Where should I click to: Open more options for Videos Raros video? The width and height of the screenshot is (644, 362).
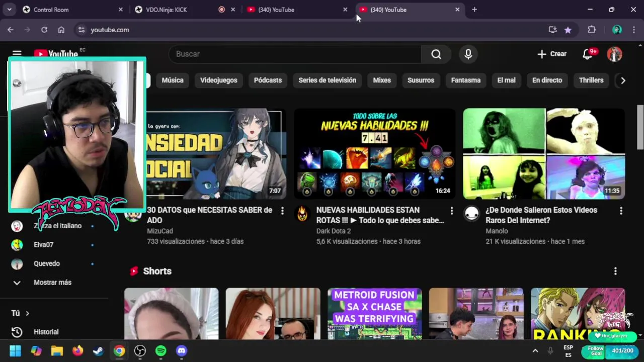[621, 211]
